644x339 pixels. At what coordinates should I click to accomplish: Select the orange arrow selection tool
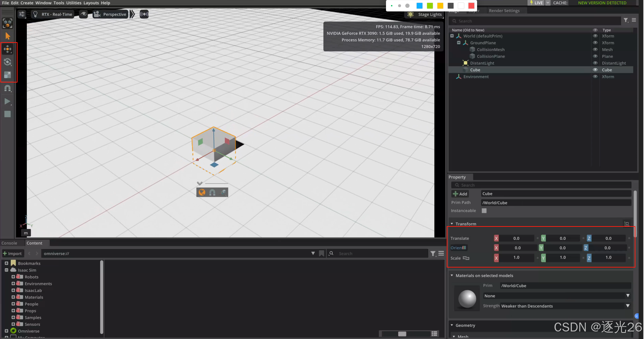point(8,36)
